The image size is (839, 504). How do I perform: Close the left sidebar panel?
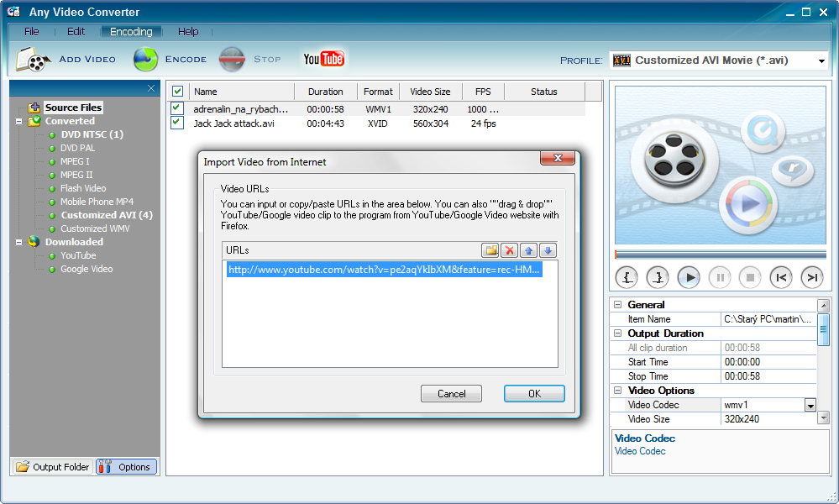click(151, 88)
